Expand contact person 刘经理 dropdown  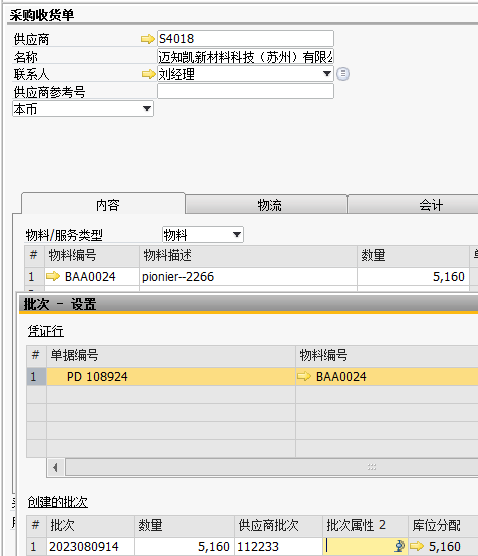pos(327,74)
